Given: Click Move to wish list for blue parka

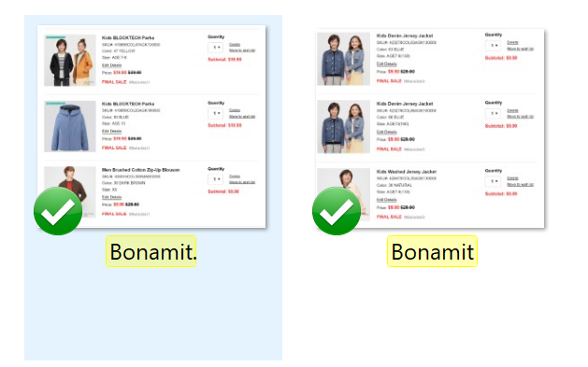Looking at the screenshot, I should 242,117.
